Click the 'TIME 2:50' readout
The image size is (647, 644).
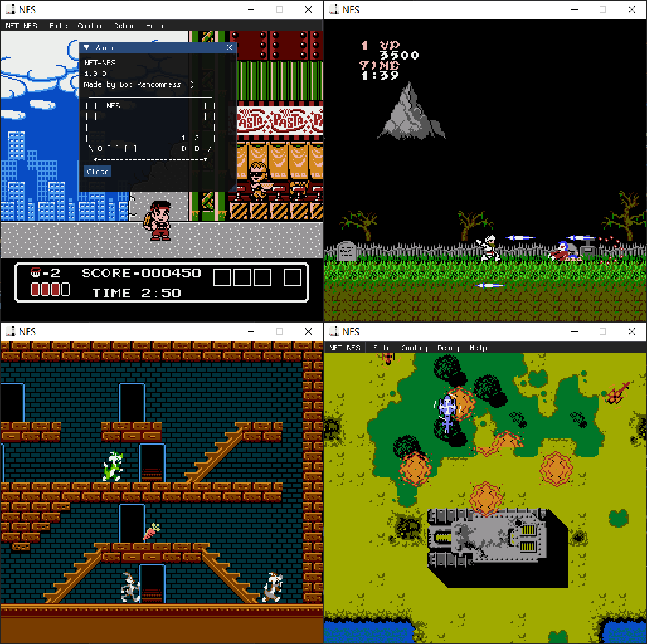(137, 293)
